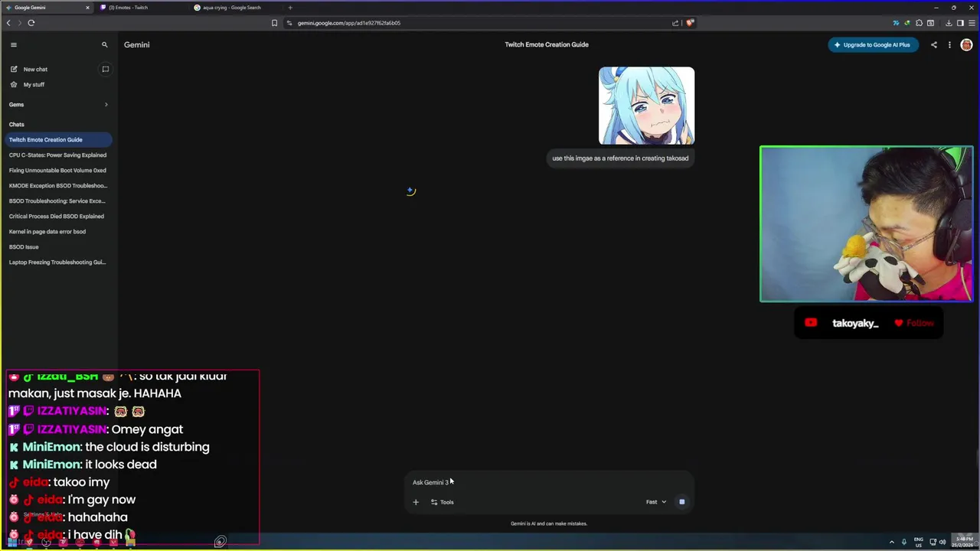The image size is (980, 551).
Task: Select Twitch Emote Creation Guide chat
Action: (59, 139)
